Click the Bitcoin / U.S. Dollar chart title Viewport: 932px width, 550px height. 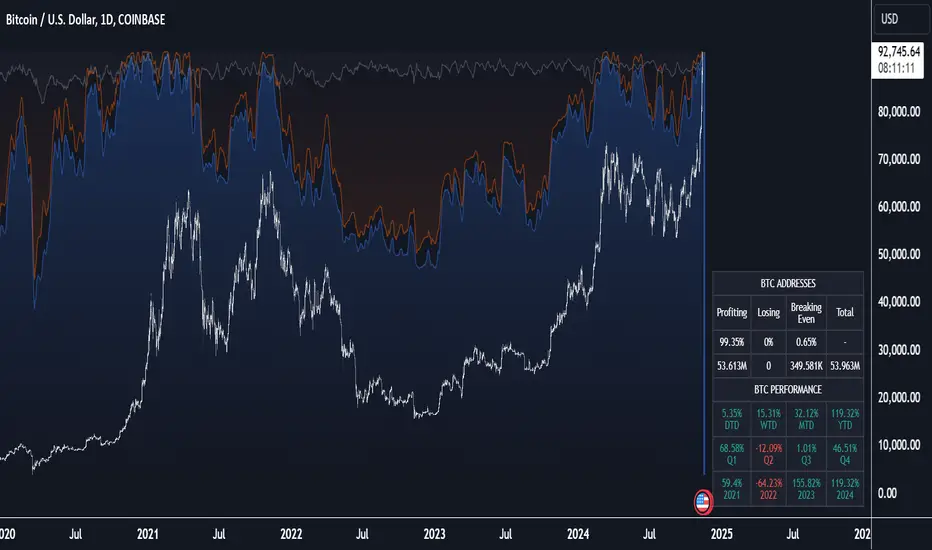tap(85, 20)
